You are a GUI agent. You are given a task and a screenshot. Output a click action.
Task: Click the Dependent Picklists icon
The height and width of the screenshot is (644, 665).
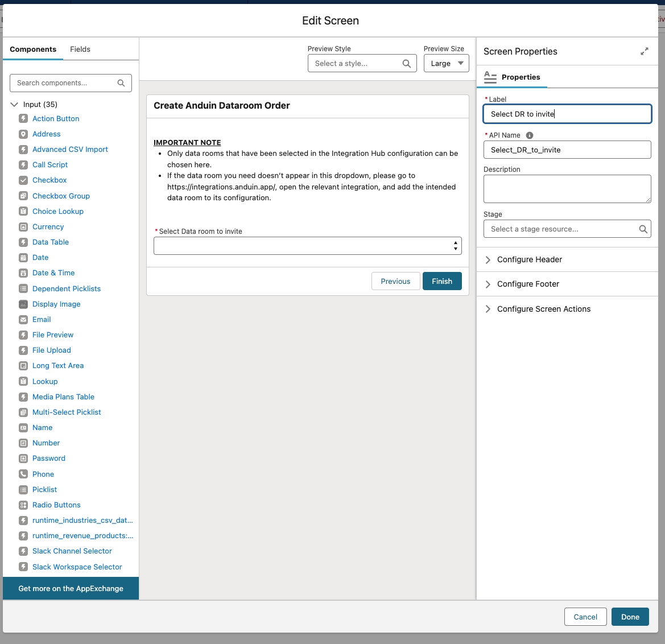point(23,289)
